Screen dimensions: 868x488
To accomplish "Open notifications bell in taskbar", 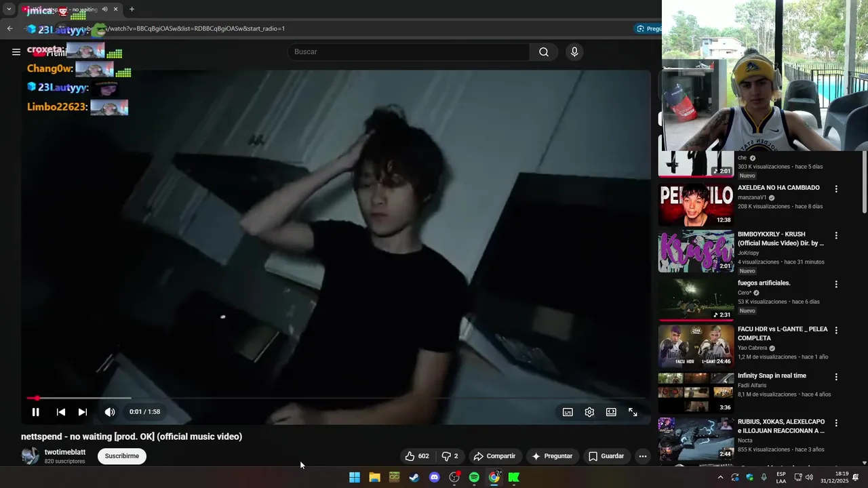I will (x=856, y=477).
